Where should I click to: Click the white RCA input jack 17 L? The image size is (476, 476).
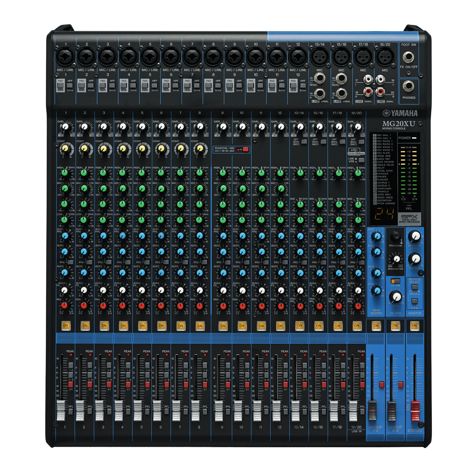(x=368, y=79)
